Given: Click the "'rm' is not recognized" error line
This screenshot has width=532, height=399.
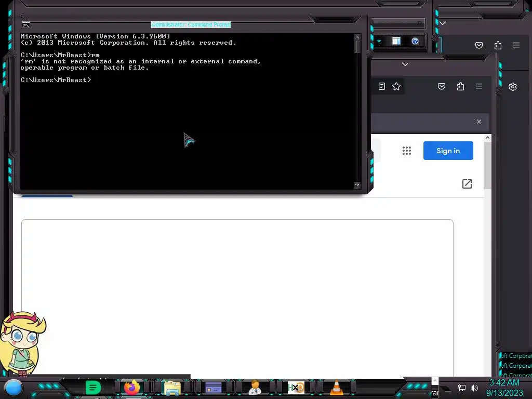Looking at the screenshot, I should (140, 61).
